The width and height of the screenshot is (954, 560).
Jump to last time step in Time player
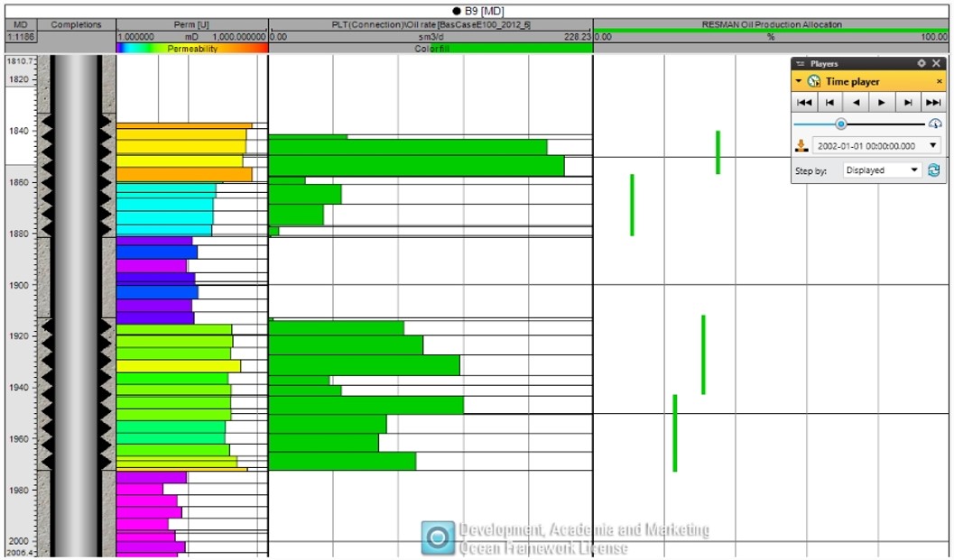click(x=933, y=103)
